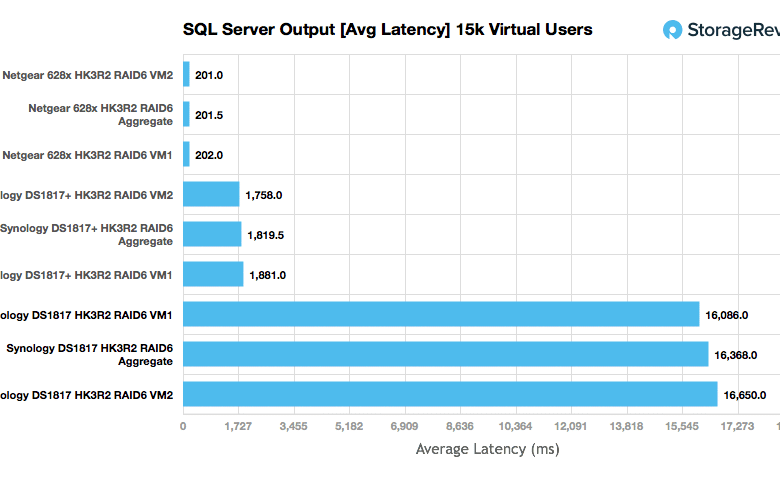Click the 16,368.0 bar value
This screenshot has width=780, height=484.
[x=736, y=355]
